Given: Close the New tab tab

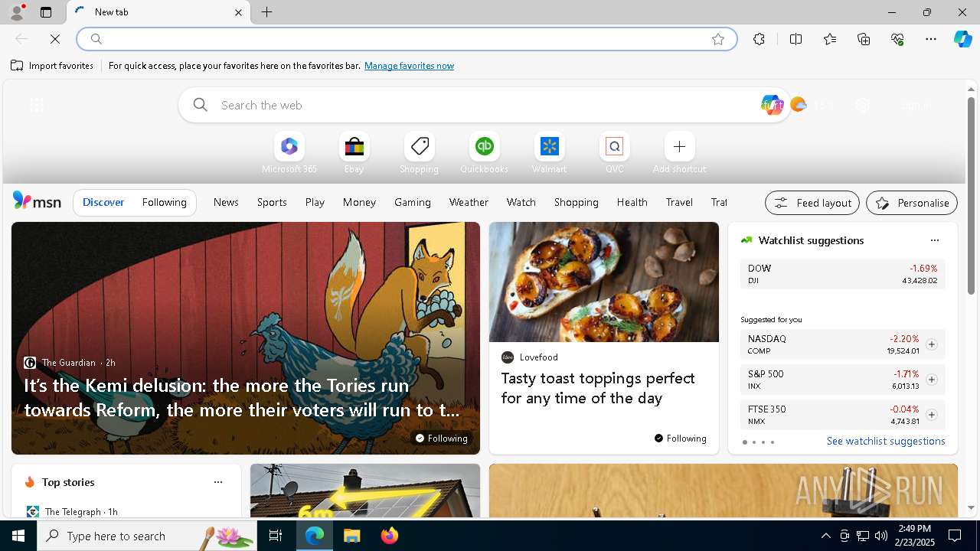Looking at the screenshot, I should (x=238, y=12).
